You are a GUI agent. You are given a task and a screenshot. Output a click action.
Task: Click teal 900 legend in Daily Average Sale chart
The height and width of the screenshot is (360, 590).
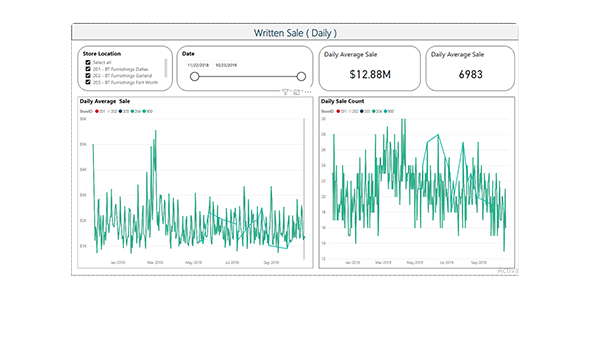[148, 111]
